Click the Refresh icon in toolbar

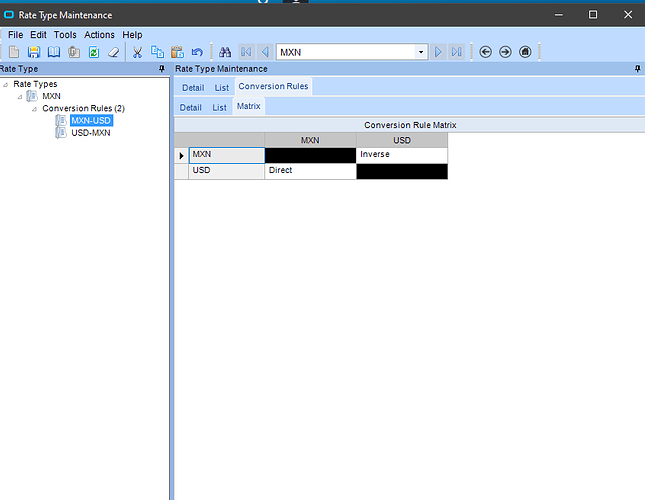tap(94, 52)
